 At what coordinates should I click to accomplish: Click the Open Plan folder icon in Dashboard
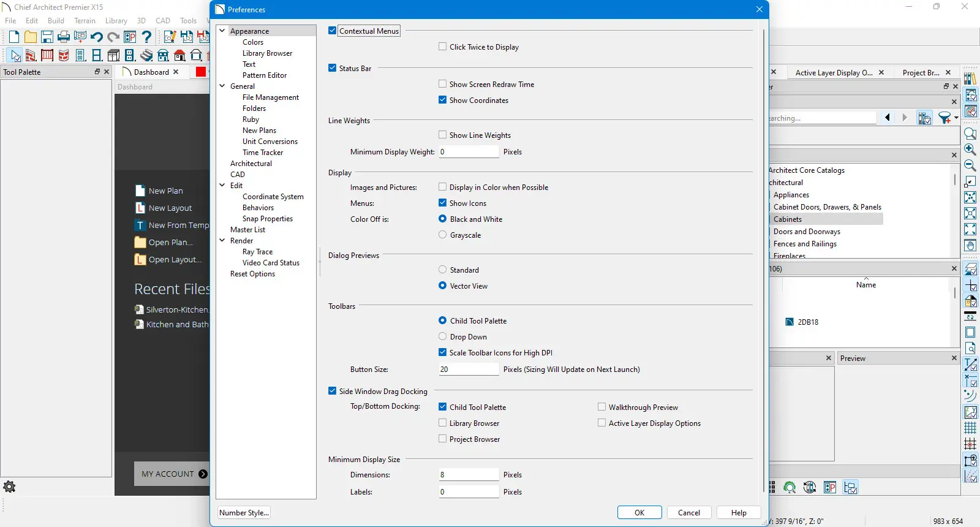[140, 242]
